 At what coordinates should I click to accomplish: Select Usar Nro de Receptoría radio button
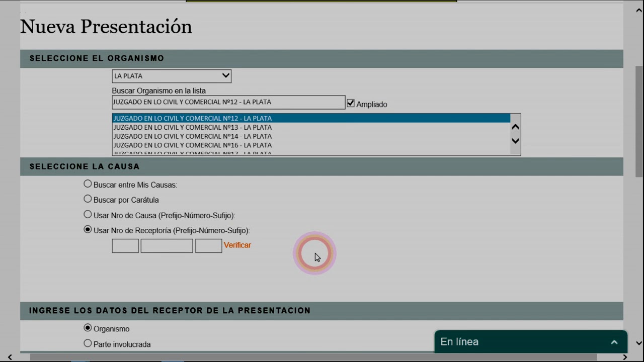(x=88, y=230)
